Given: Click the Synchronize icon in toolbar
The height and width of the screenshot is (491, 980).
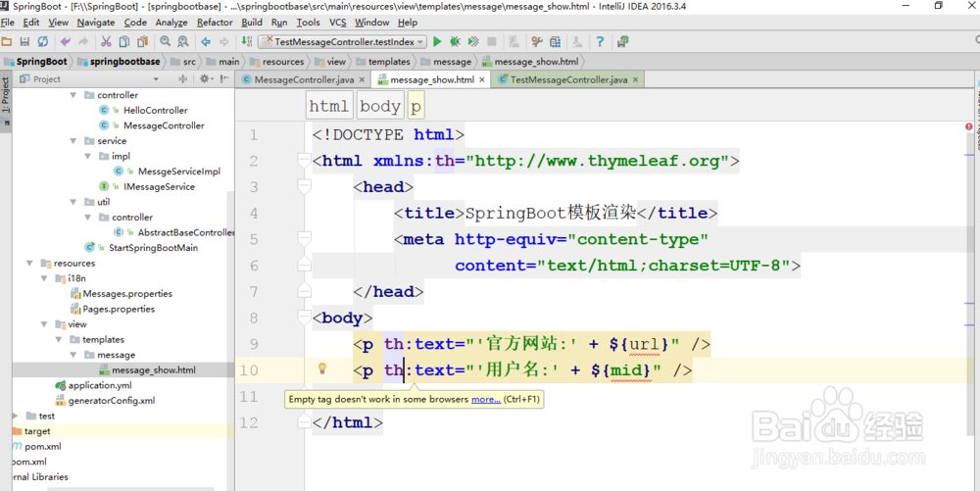Looking at the screenshot, I should click(42, 42).
